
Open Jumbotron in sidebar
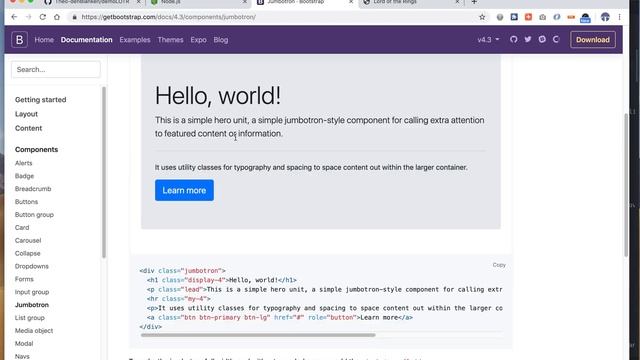[31, 305]
